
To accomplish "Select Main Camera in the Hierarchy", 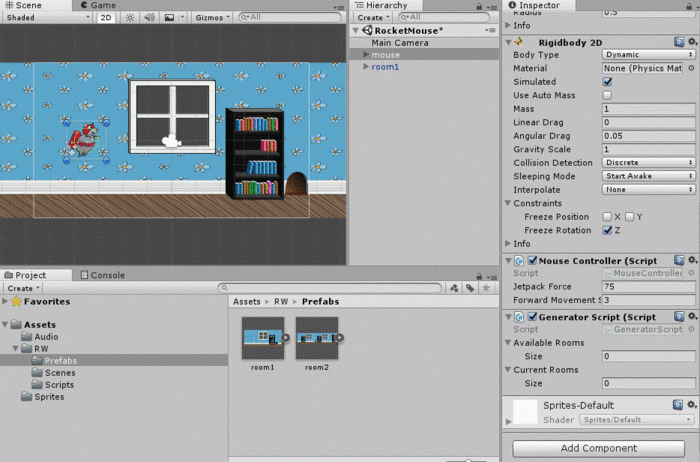I will (x=400, y=43).
